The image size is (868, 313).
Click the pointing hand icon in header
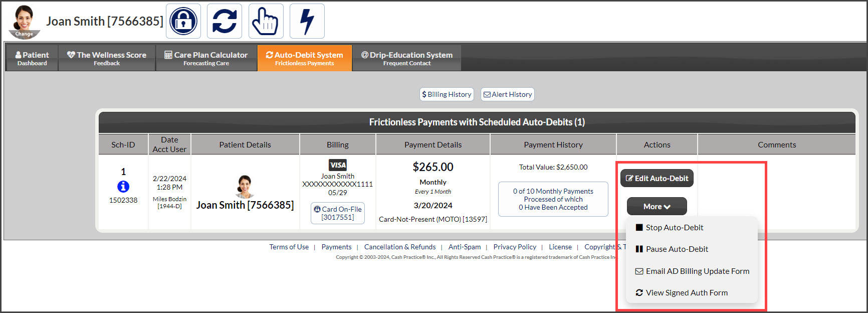(266, 21)
